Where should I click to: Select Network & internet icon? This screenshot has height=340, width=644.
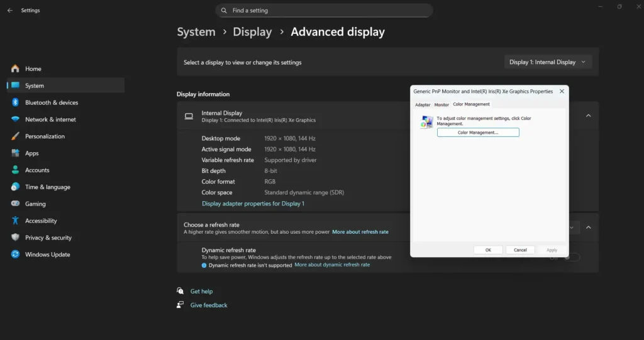point(15,119)
